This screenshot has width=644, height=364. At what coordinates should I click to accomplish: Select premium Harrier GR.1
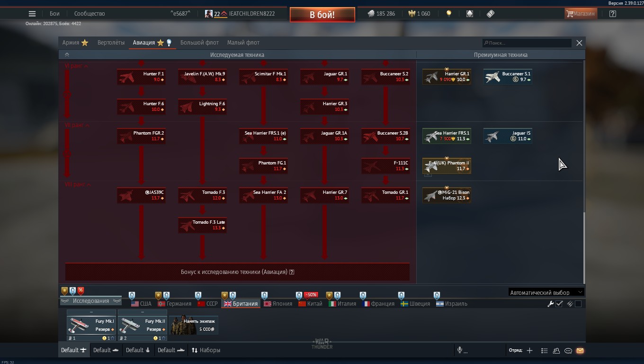tap(447, 77)
